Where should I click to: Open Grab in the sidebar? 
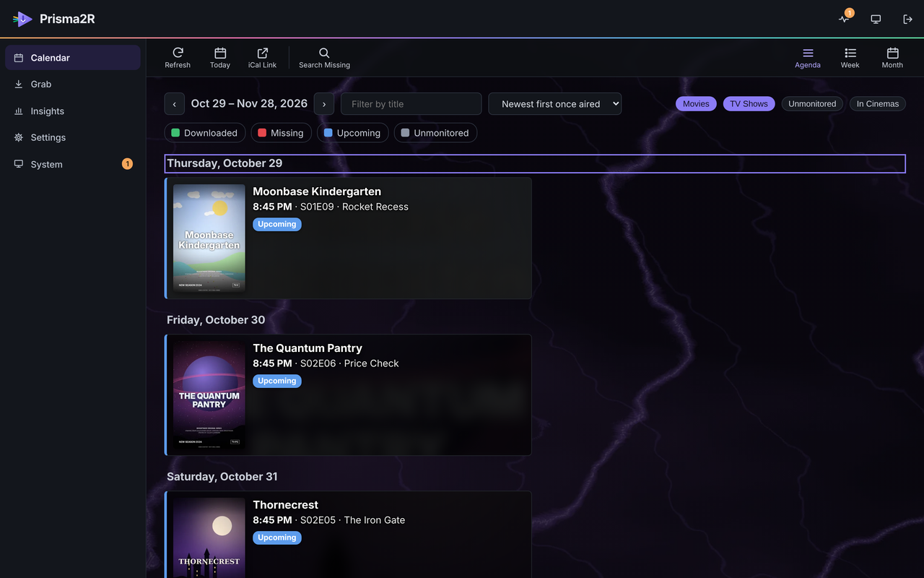73,85
